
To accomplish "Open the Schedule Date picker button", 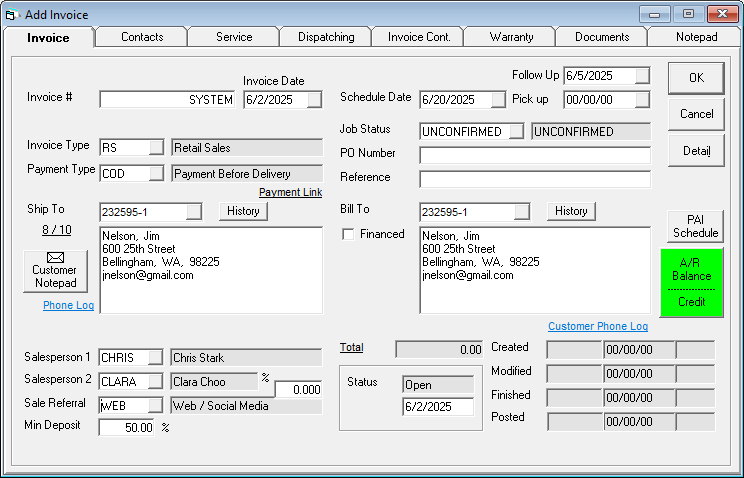I will point(498,100).
